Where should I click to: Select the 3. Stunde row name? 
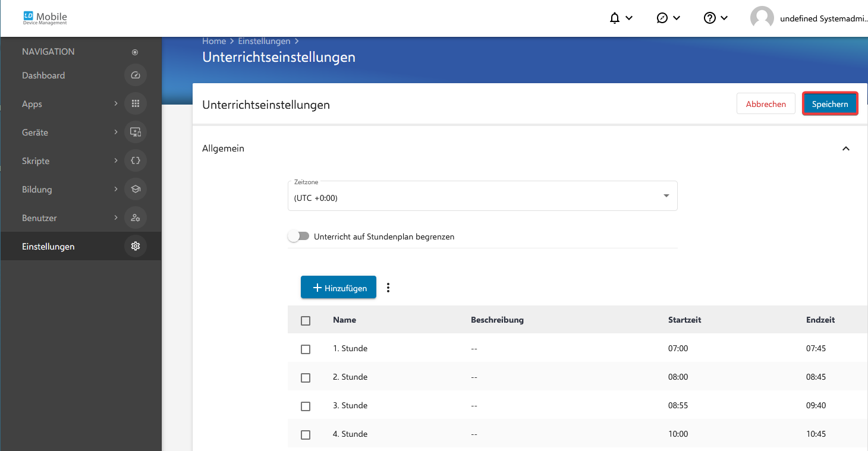pos(350,405)
